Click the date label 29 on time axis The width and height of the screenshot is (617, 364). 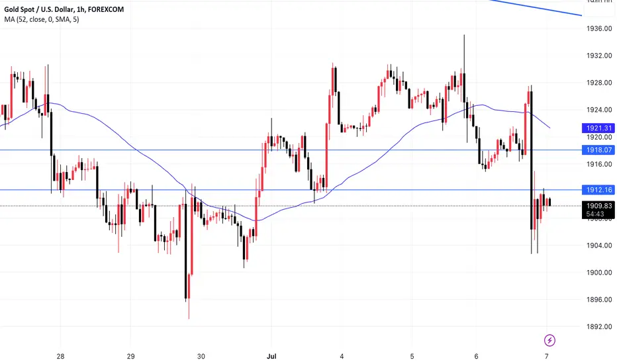(130, 357)
